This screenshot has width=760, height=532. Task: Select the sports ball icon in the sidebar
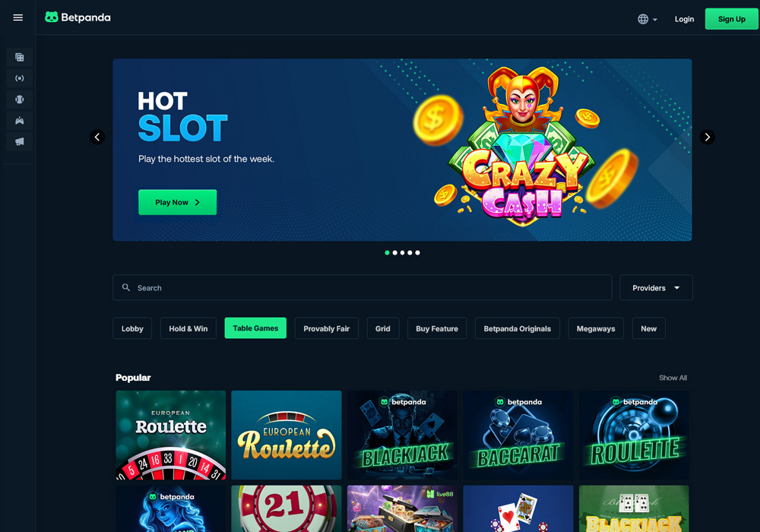tap(20, 100)
